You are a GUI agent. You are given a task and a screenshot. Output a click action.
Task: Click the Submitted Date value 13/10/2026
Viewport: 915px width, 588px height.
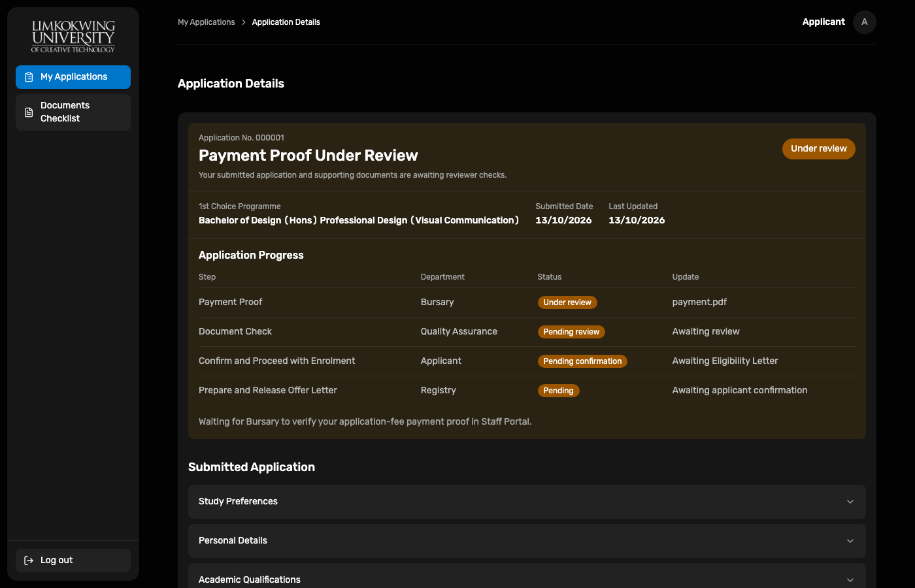tap(563, 221)
